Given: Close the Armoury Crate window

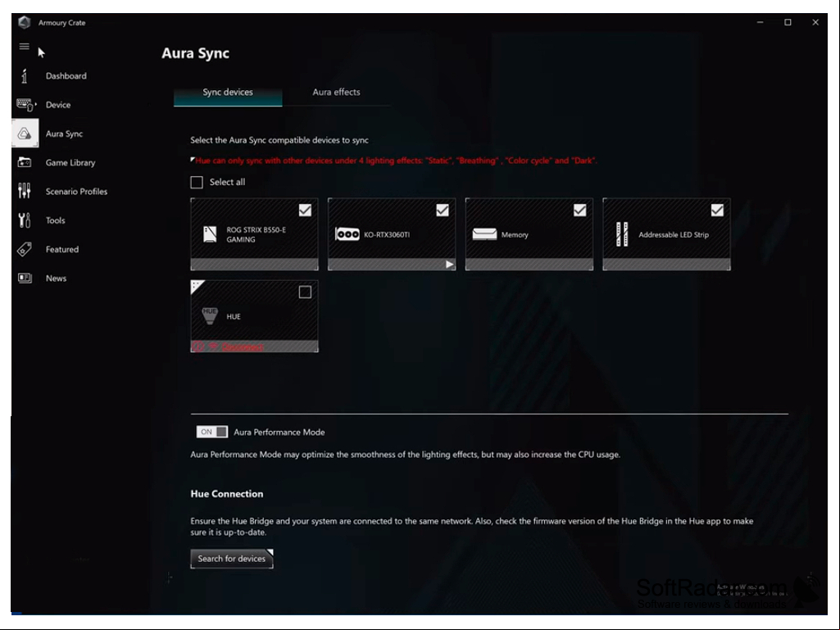Looking at the screenshot, I should click(815, 22).
